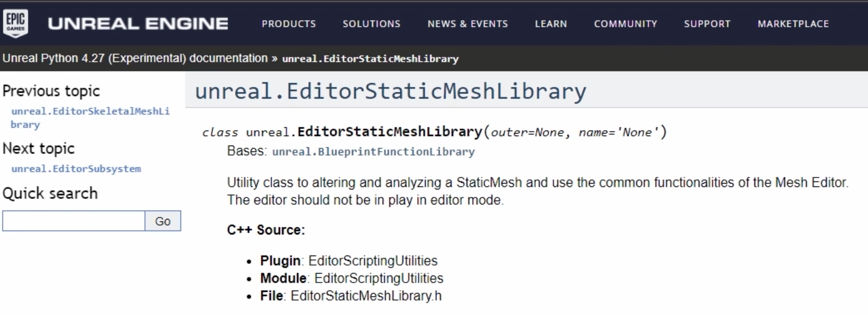Click the Go search button
The height and width of the screenshot is (315, 868).
(163, 221)
